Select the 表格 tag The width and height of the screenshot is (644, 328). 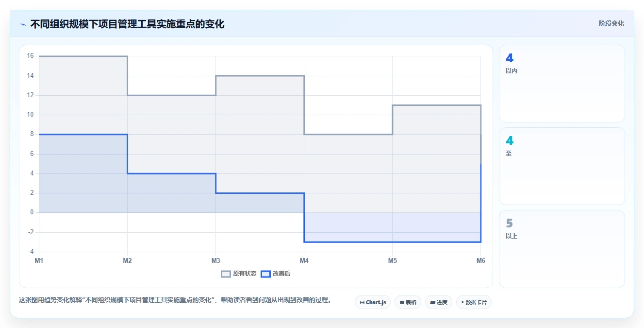click(x=408, y=302)
